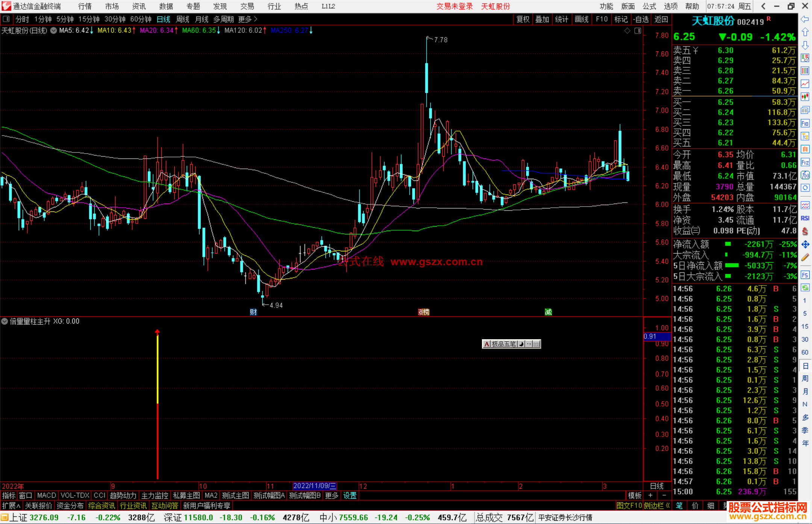Click the candlestick chart icon in sidebar
The image size is (812, 524).
[x=805, y=97]
